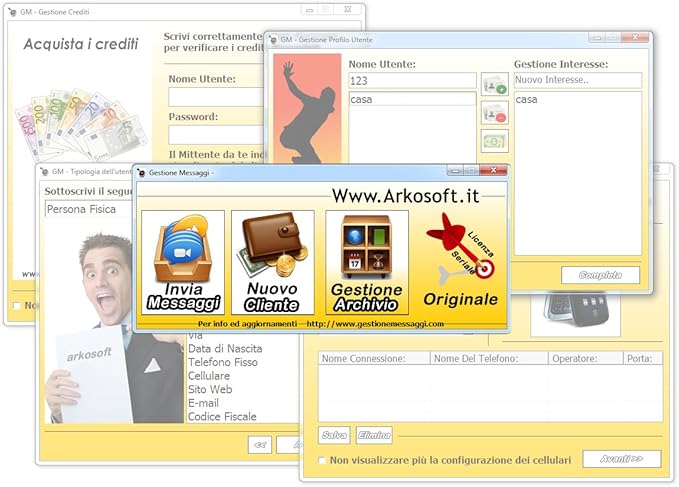Click the Operatore column header
Screen dimensions: 679x487
586,358
